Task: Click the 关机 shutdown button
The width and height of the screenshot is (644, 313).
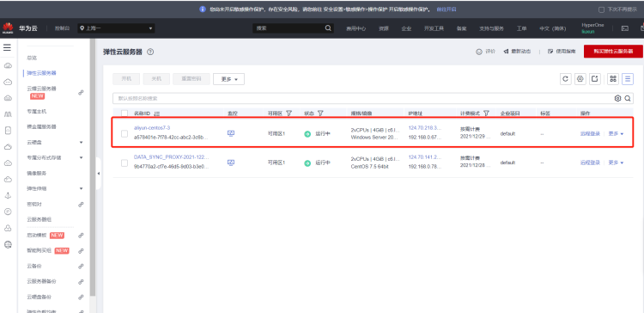Action: click(x=156, y=79)
